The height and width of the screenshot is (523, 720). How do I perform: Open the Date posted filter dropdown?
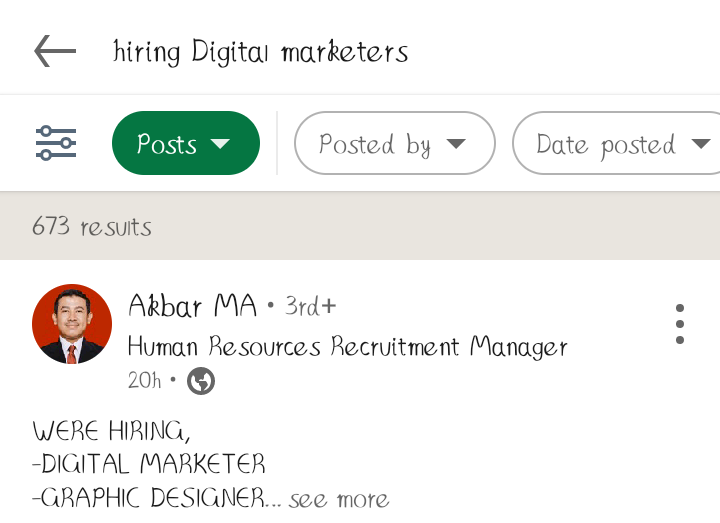[x=617, y=143]
